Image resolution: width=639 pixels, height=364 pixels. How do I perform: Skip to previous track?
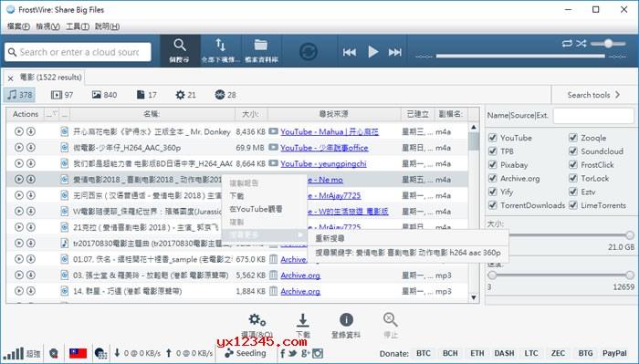[350, 52]
